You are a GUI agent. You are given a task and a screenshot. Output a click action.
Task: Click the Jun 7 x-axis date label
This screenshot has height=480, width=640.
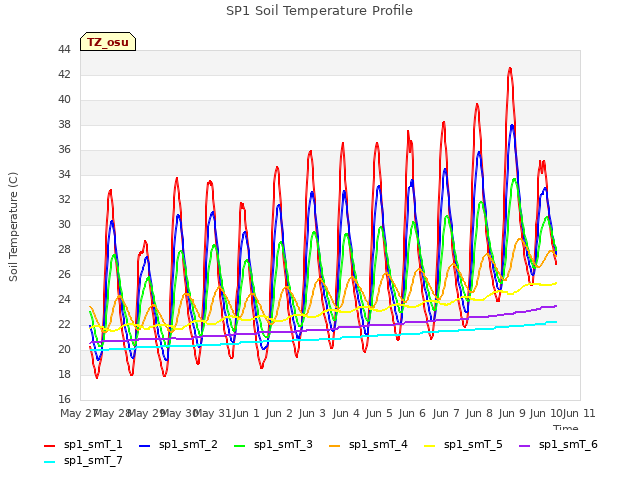pos(446,413)
